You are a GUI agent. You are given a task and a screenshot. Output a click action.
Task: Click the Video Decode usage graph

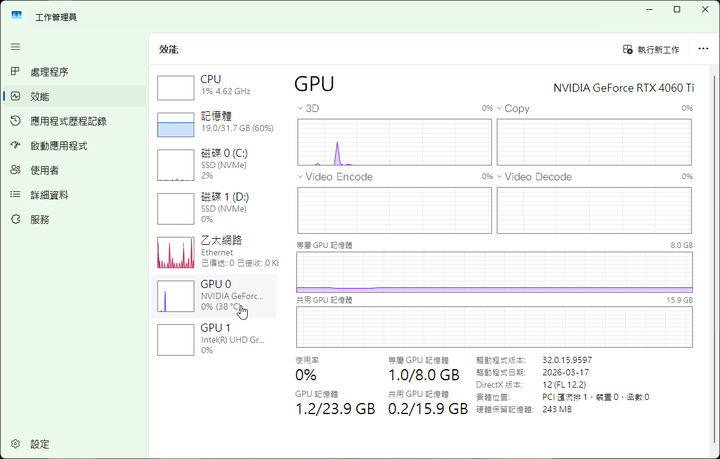click(x=594, y=210)
